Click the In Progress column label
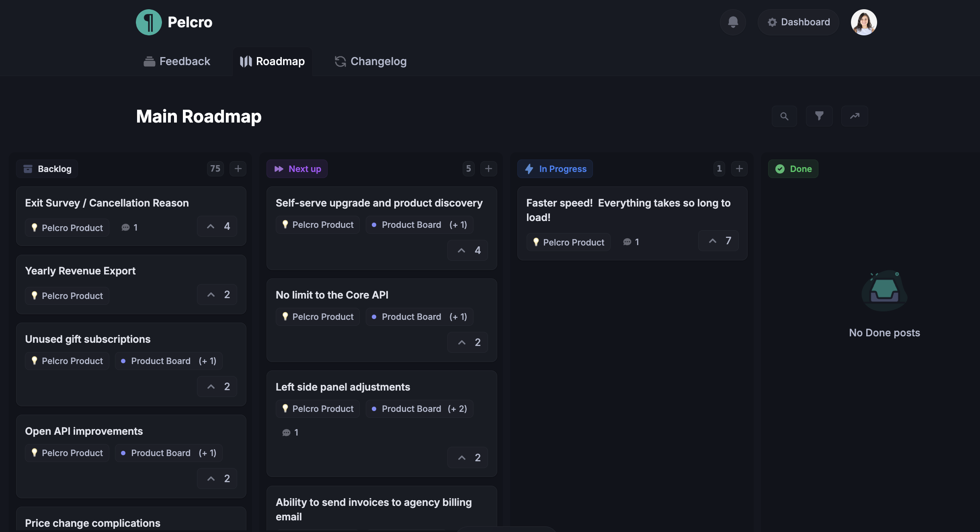The height and width of the screenshot is (532, 980). click(x=555, y=169)
